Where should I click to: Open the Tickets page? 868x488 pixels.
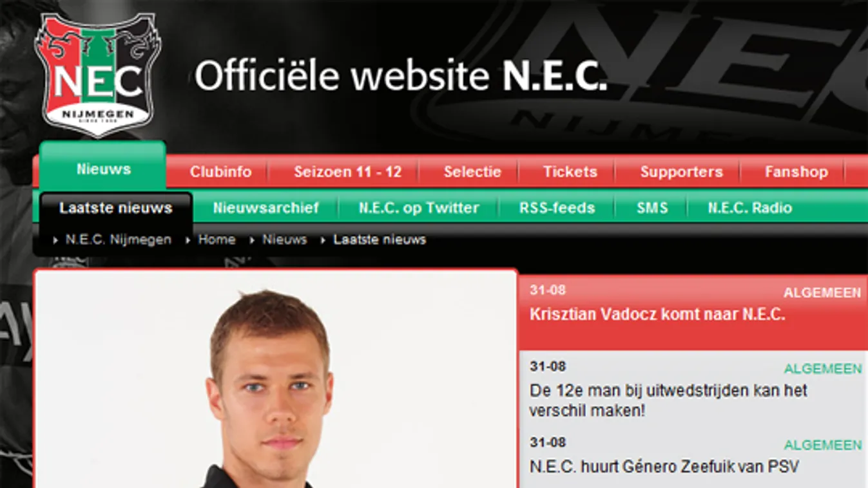tap(570, 172)
